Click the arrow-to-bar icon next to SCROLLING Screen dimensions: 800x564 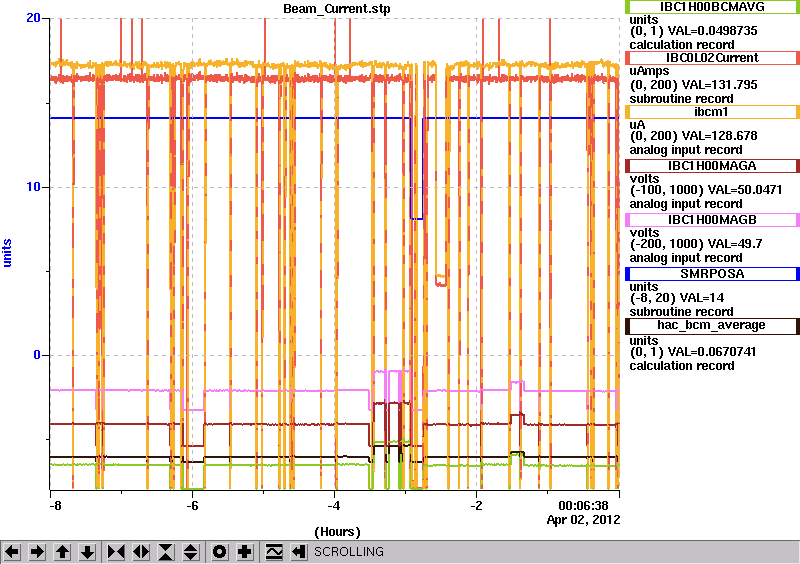299,552
